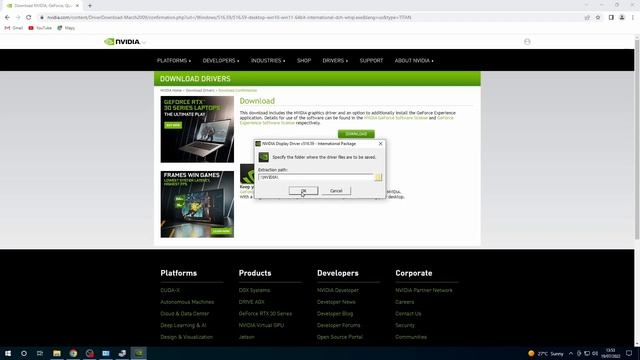Open the Contact Us footer link
Image resolution: width=640 pixels, height=360 pixels.
[408, 314]
